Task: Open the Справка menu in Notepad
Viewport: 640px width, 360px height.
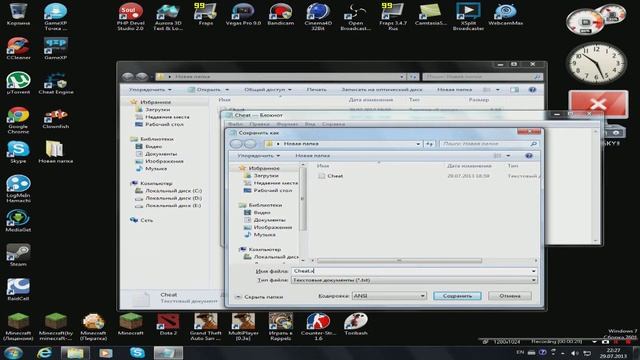Action: pos(333,124)
